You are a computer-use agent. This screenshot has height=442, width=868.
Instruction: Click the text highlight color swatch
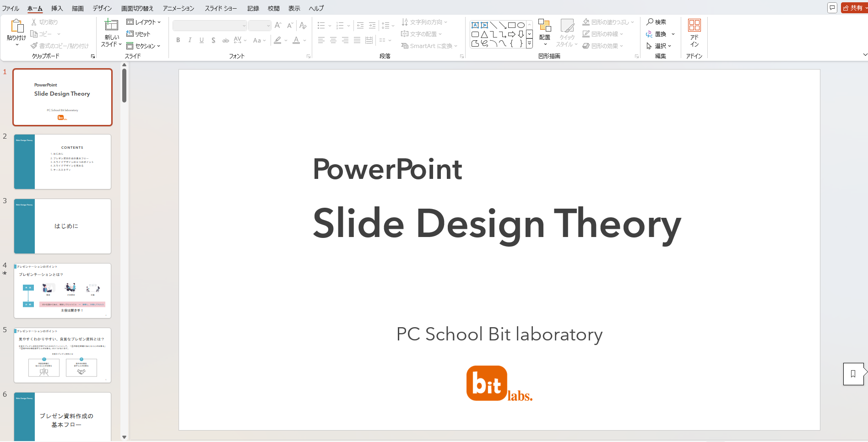277,40
